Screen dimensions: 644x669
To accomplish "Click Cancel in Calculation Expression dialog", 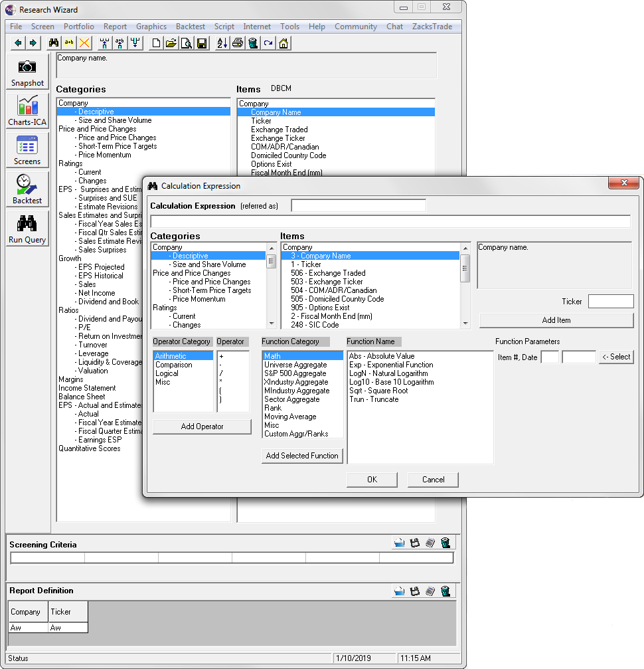I will (x=433, y=480).
